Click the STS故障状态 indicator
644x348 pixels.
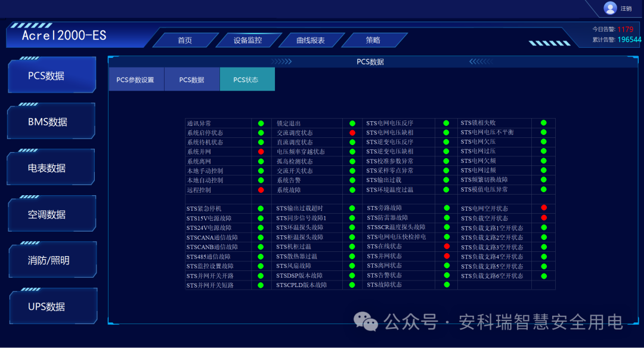pyautogui.click(x=447, y=285)
